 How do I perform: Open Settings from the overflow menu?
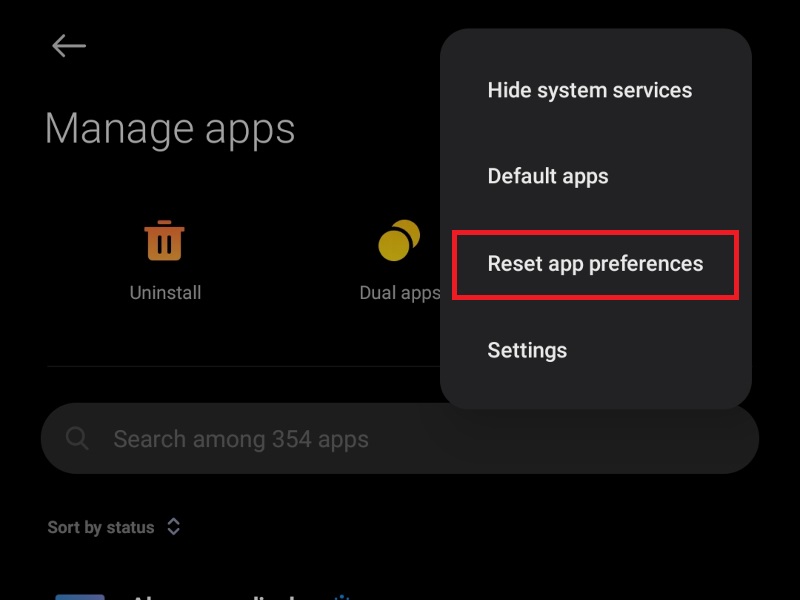527,351
